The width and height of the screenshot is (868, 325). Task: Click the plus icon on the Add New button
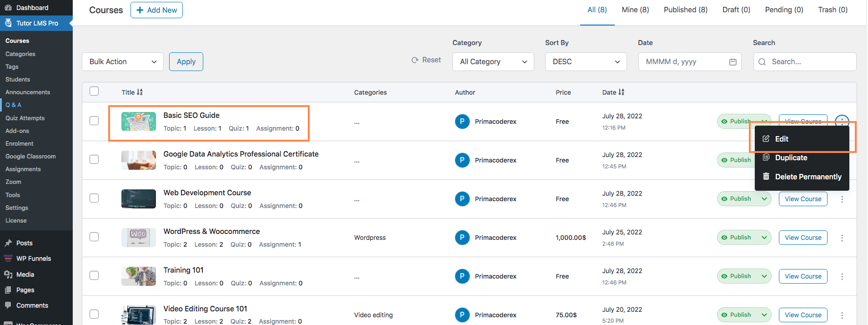pos(140,10)
